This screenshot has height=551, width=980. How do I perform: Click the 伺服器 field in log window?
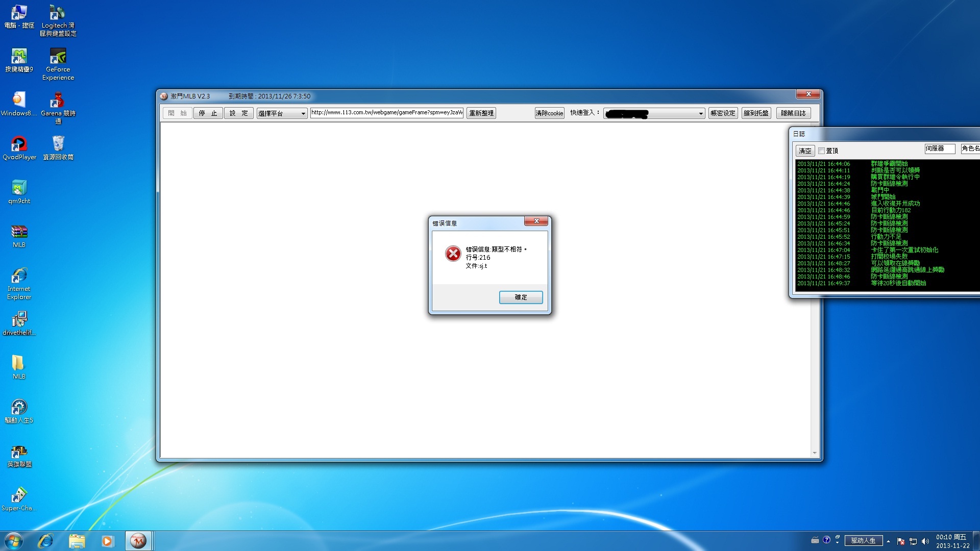click(940, 148)
